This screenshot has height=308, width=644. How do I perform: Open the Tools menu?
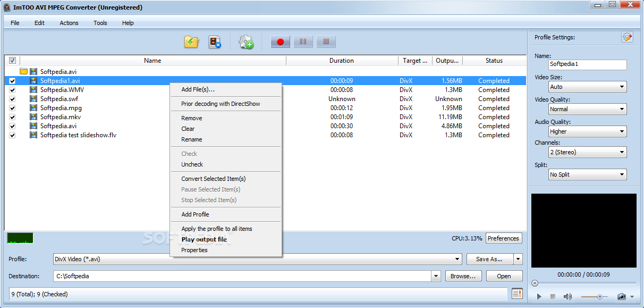pyautogui.click(x=100, y=23)
